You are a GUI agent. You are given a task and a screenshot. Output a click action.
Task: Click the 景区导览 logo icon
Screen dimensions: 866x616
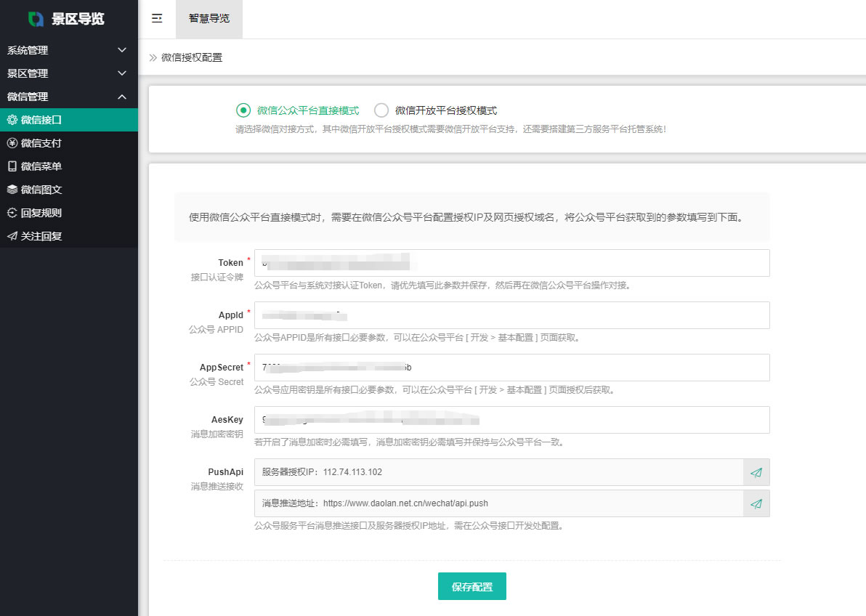36,19
